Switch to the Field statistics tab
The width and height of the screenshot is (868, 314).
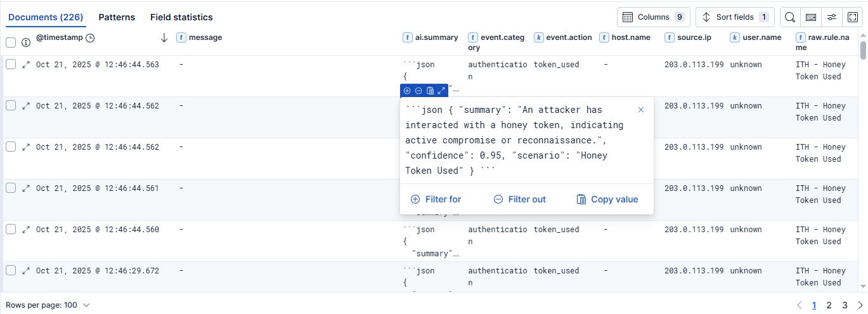pos(181,17)
